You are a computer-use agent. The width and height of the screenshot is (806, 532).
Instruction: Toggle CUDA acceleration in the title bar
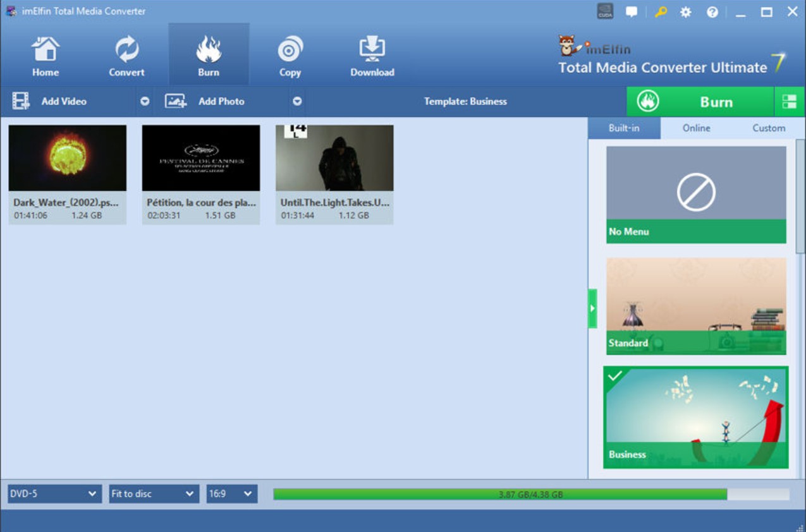[604, 10]
